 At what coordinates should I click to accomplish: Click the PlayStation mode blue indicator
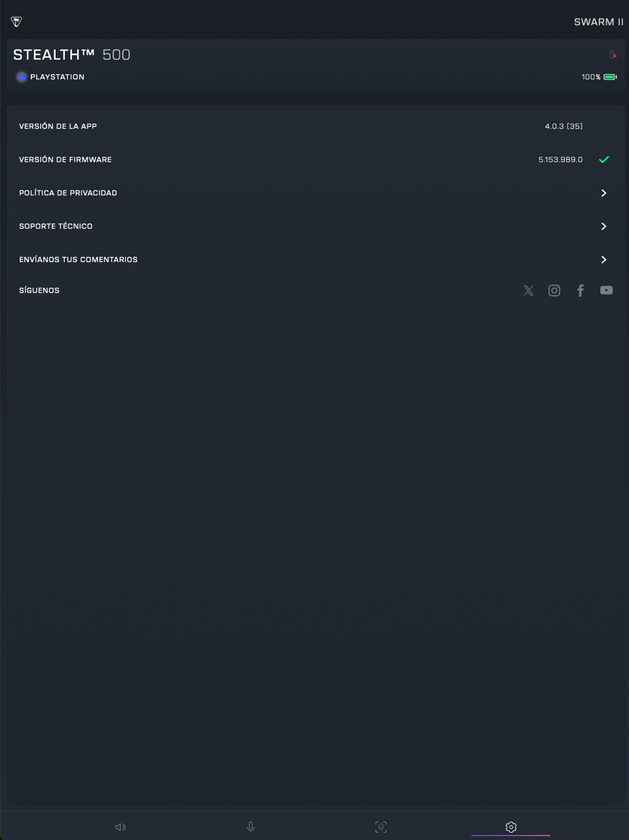(x=22, y=77)
